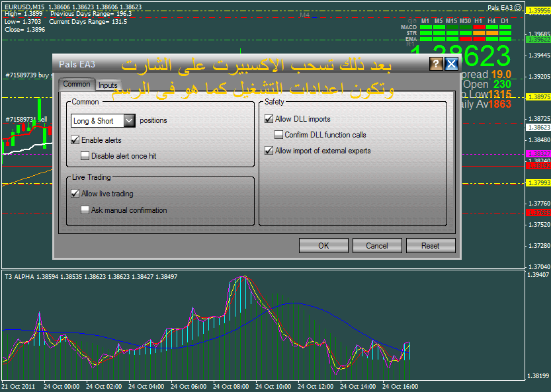The image size is (551, 392).
Task: Click the Pals EA3 smiley face icon
Action: [518, 7]
